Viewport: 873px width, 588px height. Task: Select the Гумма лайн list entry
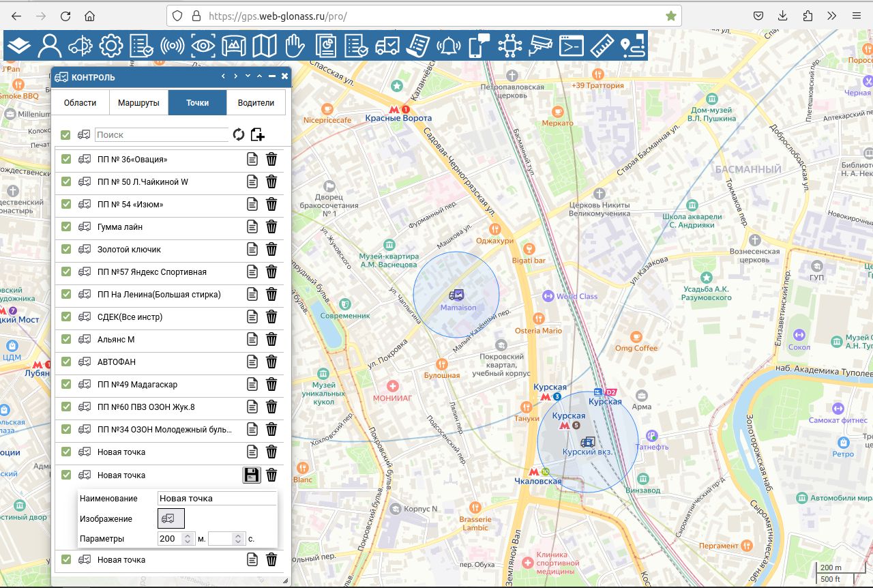(x=120, y=227)
